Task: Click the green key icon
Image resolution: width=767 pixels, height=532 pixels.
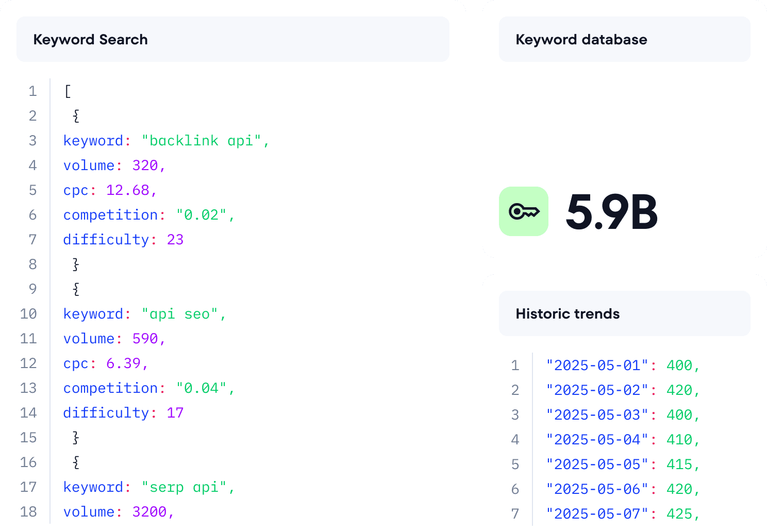Action: pyautogui.click(x=523, y=211)
